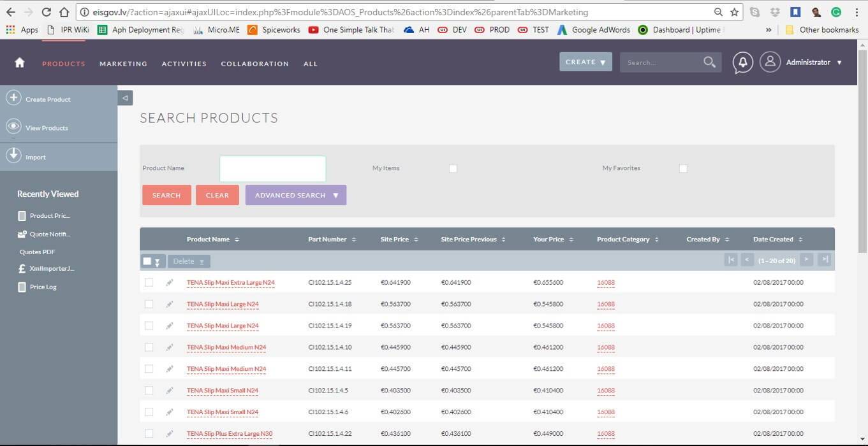
Task: Open the MARKETING nav tab
Action: click(x=123, y=64)
